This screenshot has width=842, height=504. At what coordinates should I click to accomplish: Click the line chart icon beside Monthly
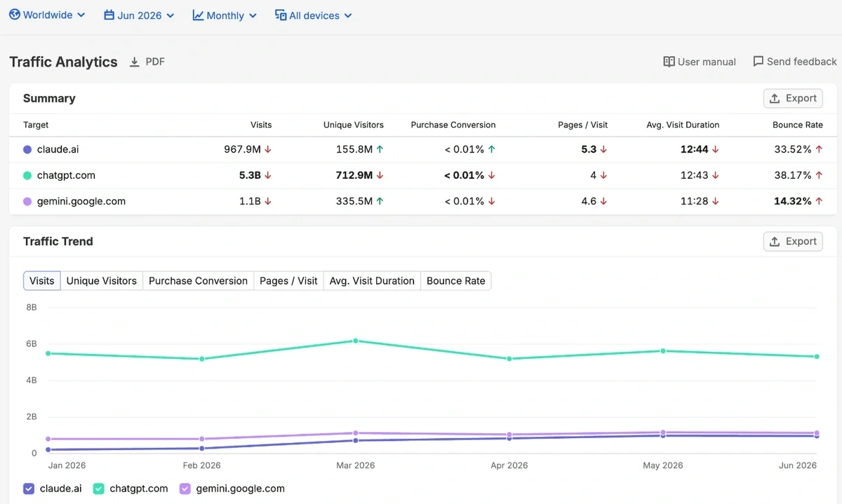pos(198,15)
